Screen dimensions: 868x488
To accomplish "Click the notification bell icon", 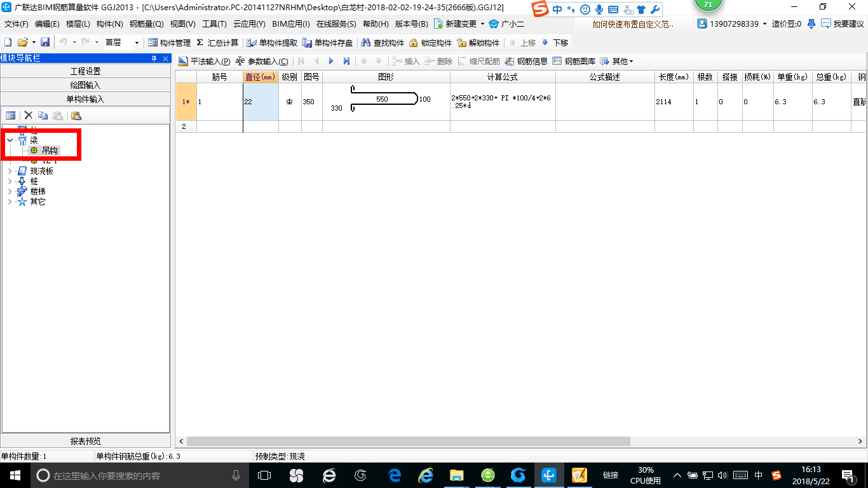I will coord(811,24).
